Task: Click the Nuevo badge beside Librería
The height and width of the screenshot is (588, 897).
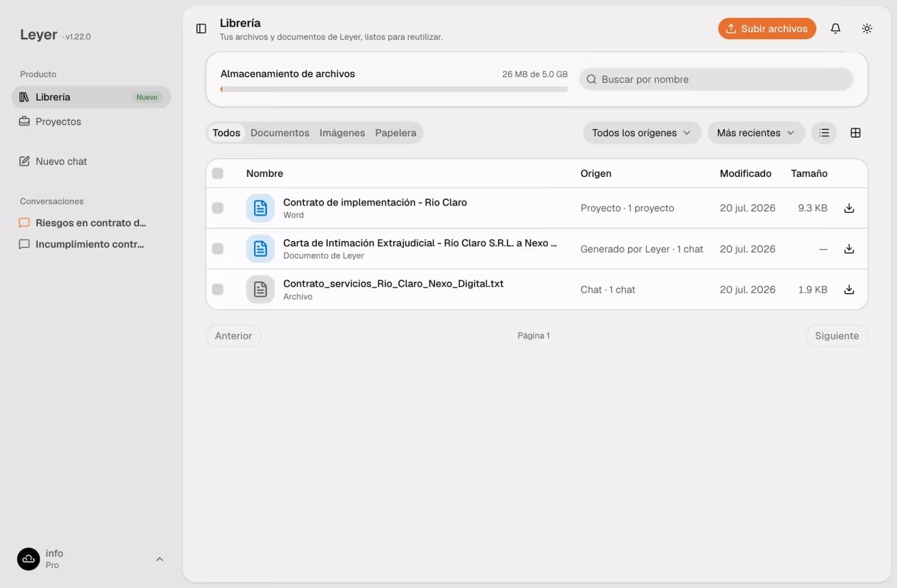Action: 147,97
